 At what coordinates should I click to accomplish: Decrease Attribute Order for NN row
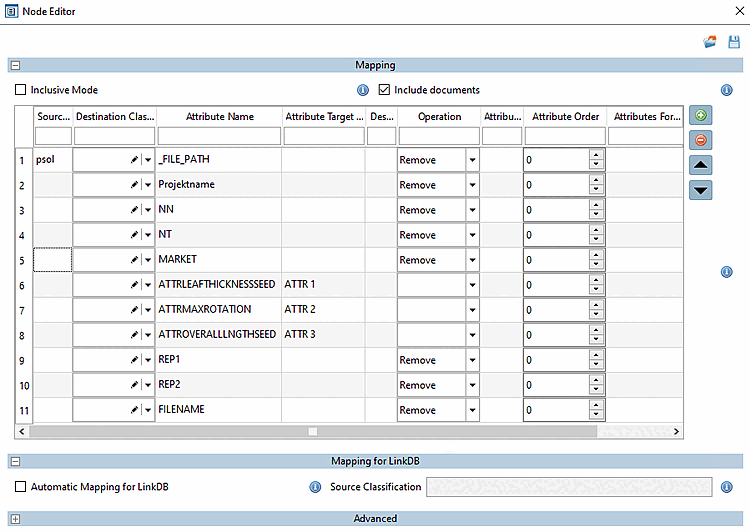tap(596, 215)
